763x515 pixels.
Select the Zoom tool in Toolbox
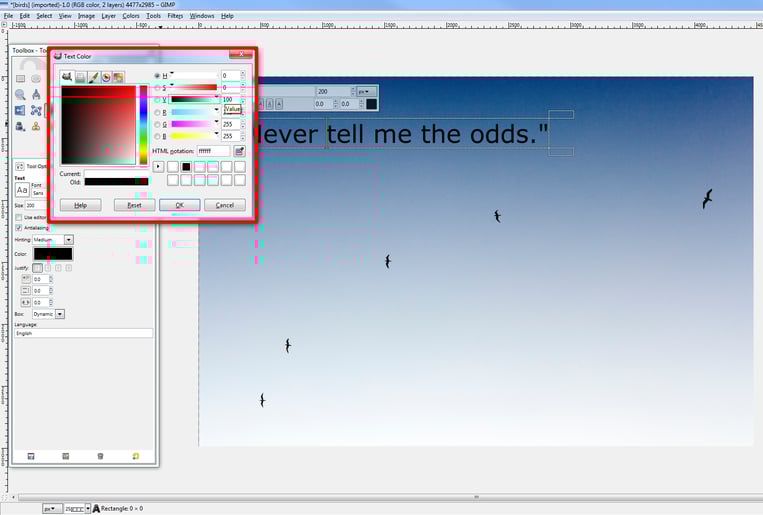20,94
